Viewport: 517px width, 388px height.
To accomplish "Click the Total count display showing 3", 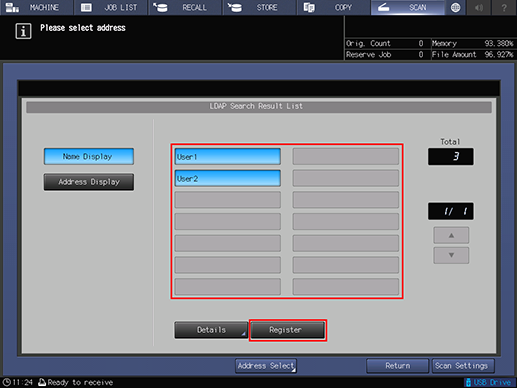I will coord(451,157).
